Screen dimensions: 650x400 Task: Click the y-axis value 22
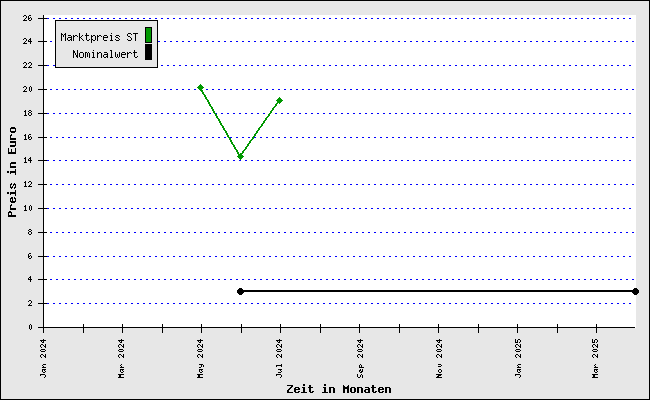pos(27,65)
